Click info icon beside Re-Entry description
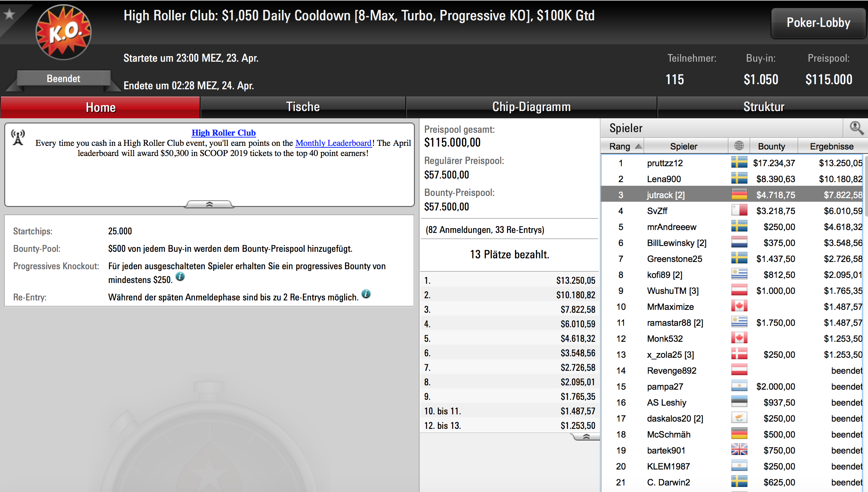 click(x=366, y=294)
